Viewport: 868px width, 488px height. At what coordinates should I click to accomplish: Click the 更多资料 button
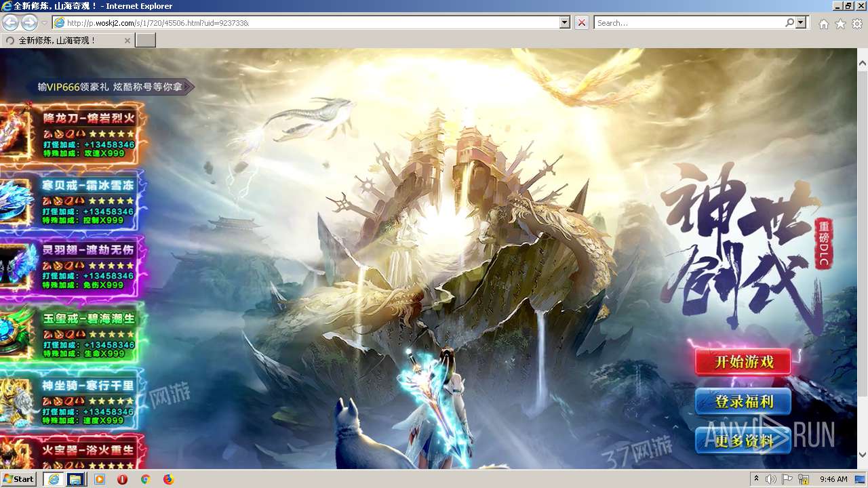pyautogui.click(x=744, y=441)
